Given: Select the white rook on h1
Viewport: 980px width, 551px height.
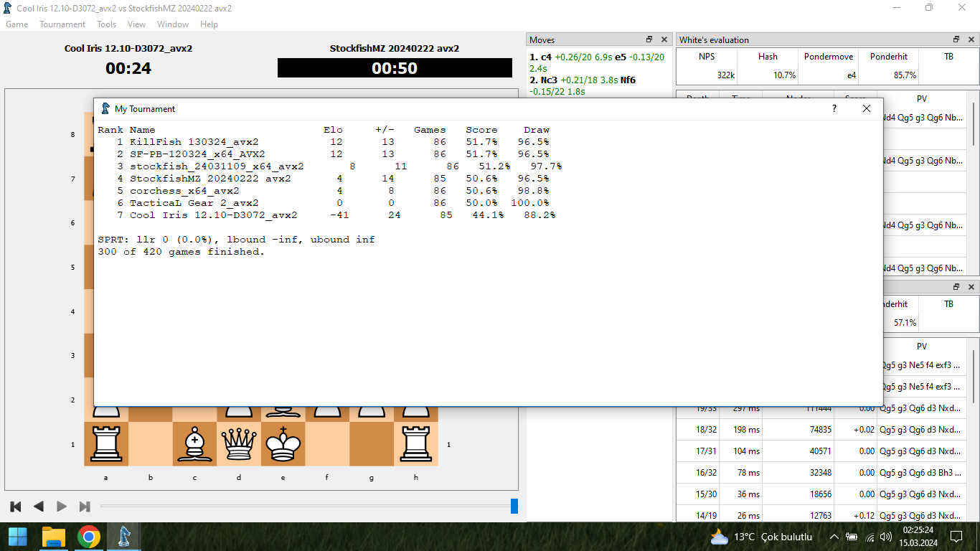Looking at the screenshot, I should (x=416, y=443).
